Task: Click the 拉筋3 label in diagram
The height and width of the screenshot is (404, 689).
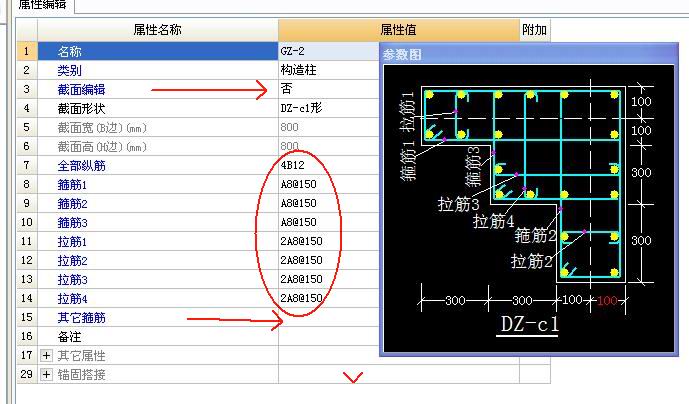Action: point(458,204)
